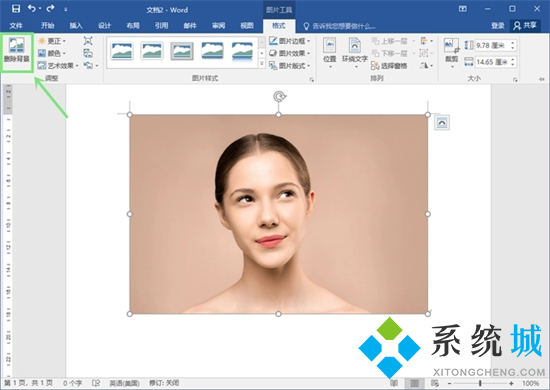Click the 共享 Share button

pos(525,26)
